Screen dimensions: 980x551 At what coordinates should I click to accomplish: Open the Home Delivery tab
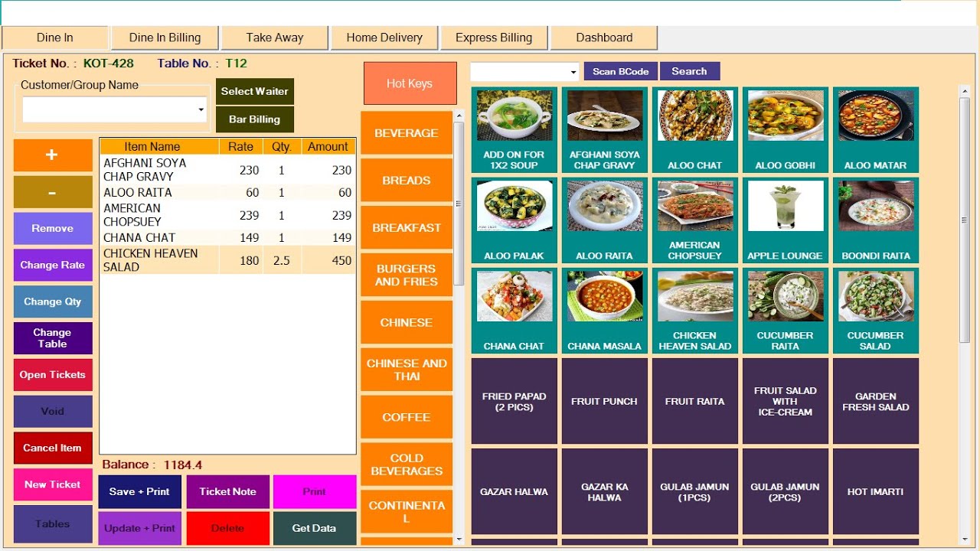click(384, 37)
